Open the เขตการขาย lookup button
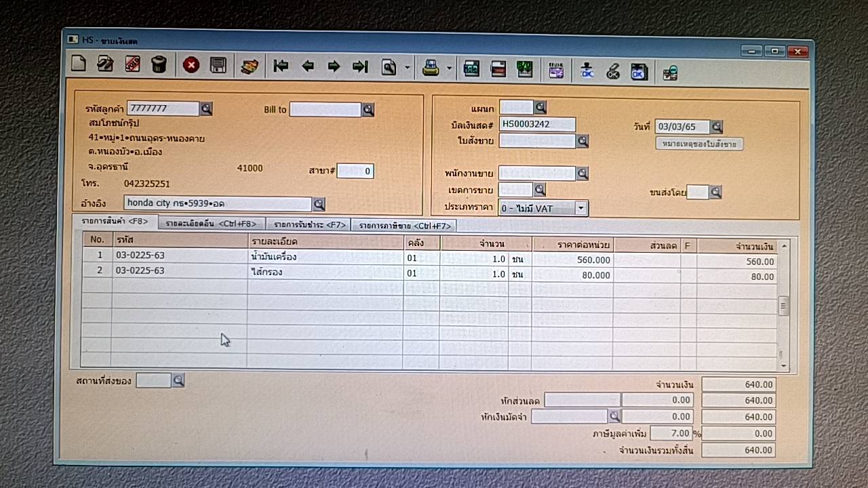Viewport: 868px width, 488px height. point(540,190)
